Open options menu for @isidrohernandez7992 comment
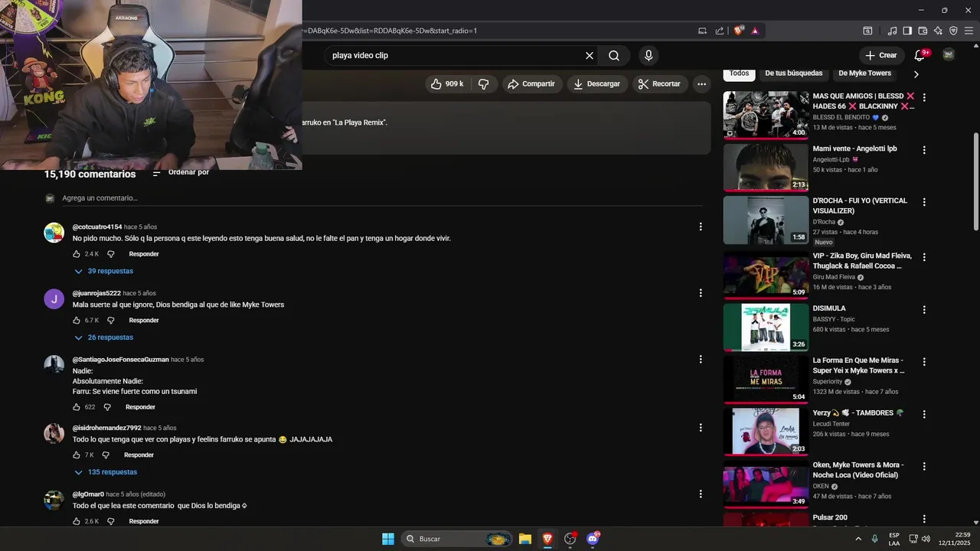Image resolution: width=980 pixels, height=551 pixels. 700,428
